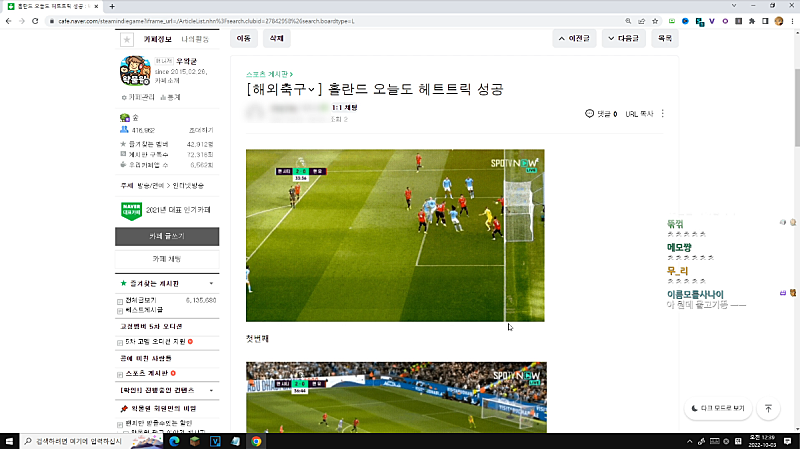Select the active browser tab
The height and width of the screenshot is (449, 800).
pyautogui.click(x=53, y=6)
